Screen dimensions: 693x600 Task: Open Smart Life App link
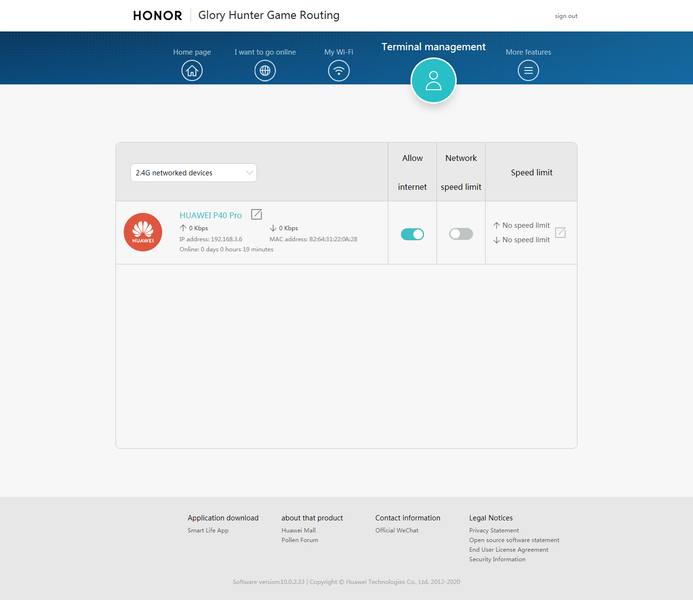(208, 530)
